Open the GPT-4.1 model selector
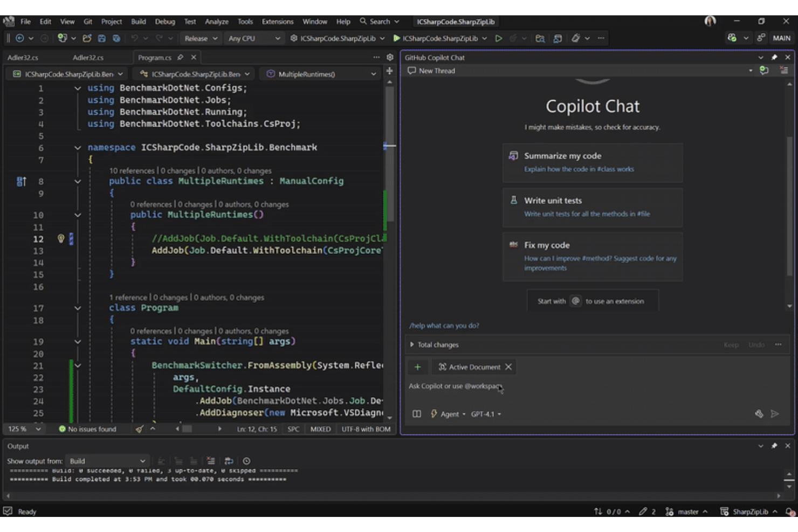Image resolution: width=798 pixels, height=532 pixels. [x=484, y=414]
